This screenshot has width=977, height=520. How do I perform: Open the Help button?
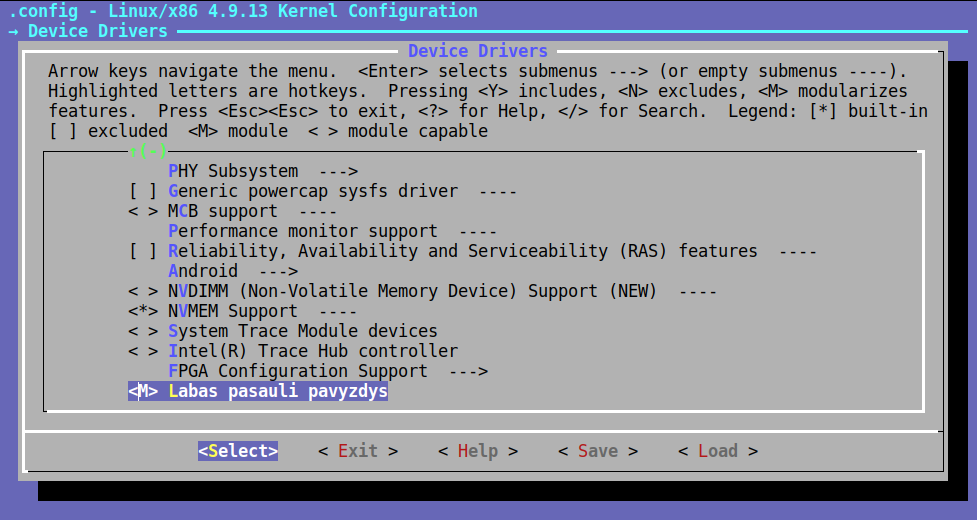(x=478, y=451)
